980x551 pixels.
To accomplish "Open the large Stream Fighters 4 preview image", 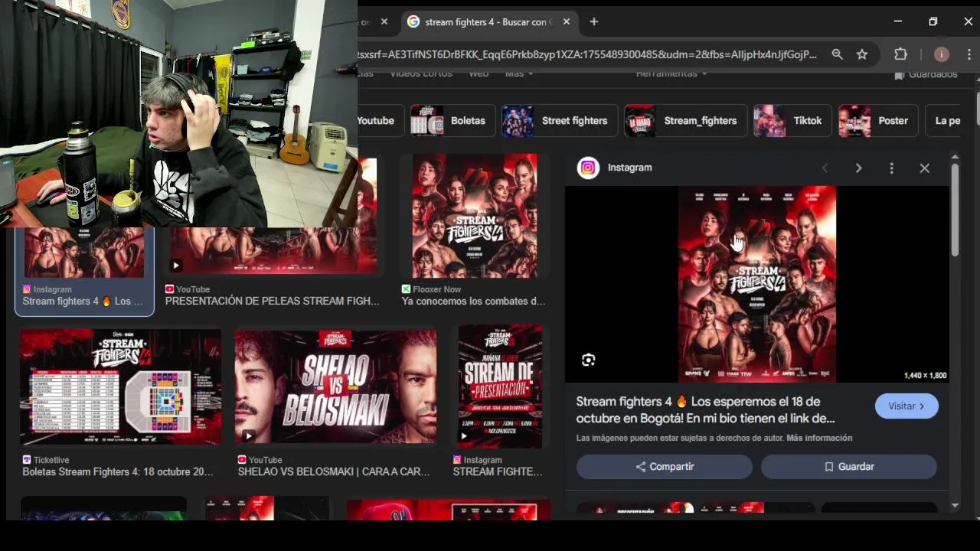I will [x=757, y=284].
